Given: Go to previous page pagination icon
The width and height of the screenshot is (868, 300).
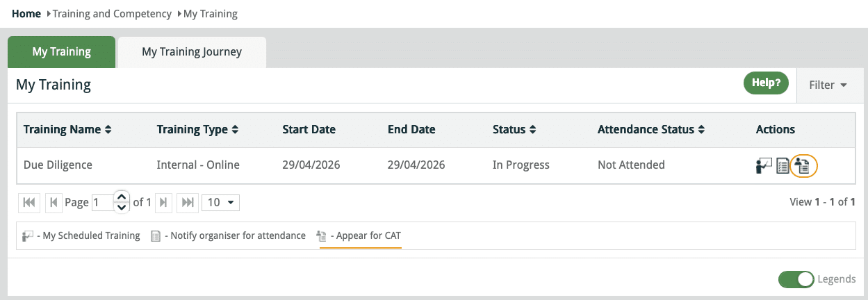Looking at the screenshot, I should tap(53, 202).
